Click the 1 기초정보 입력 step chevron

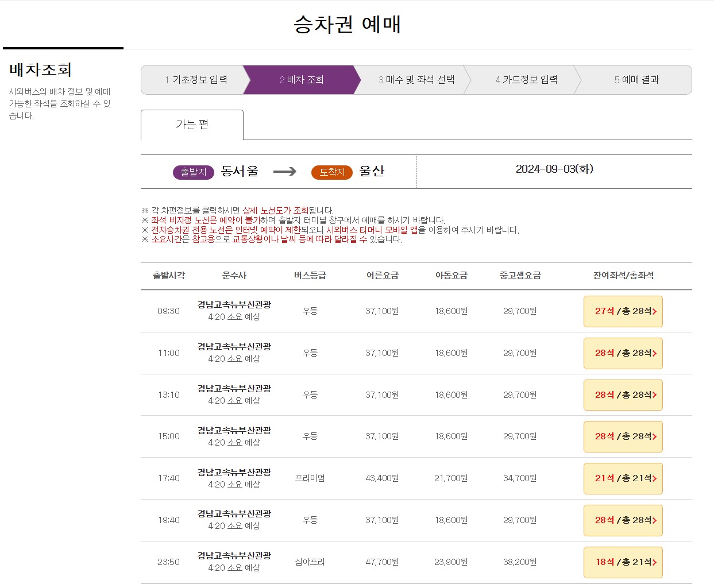[199, 80]
